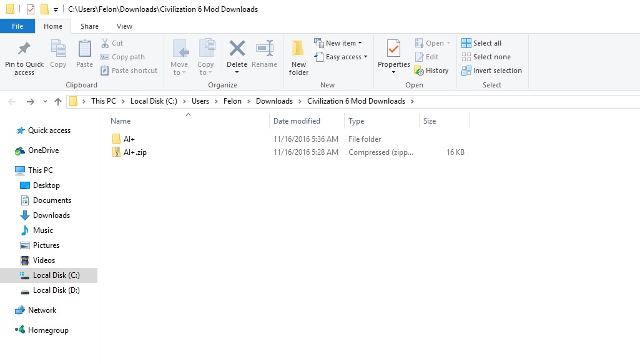This screenshot has height=364, width=640.
Task: Click the Delete X icon
Action: 237,49
